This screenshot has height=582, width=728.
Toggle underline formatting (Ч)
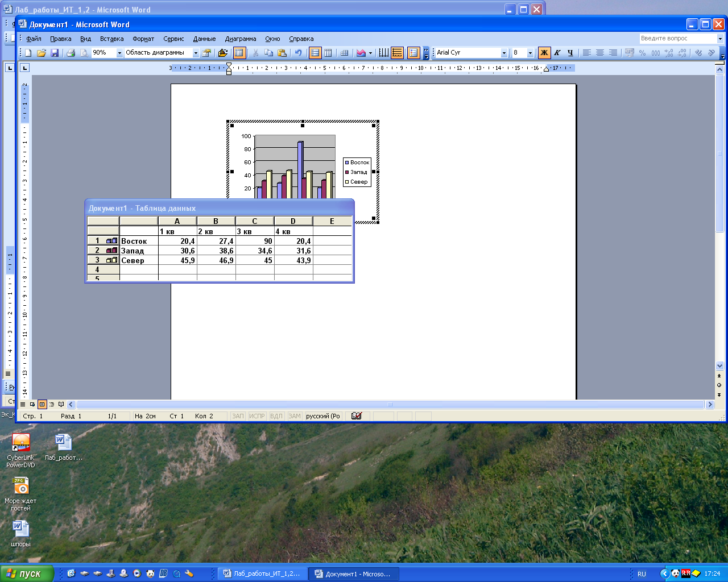570,53
